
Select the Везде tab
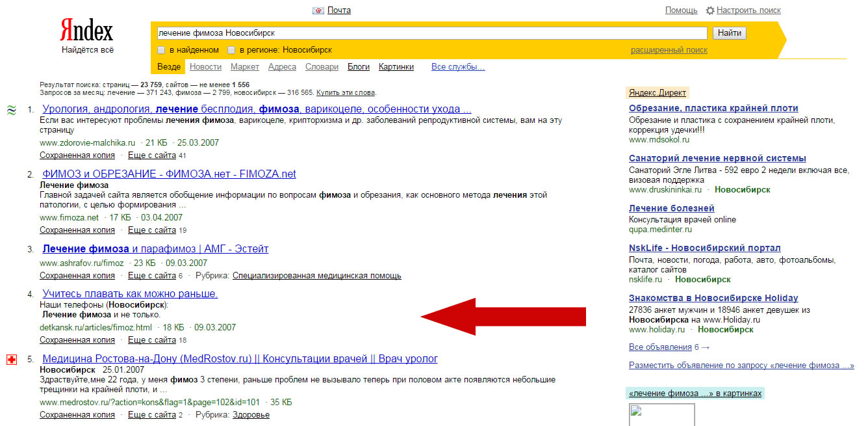(x=169, y=67)
